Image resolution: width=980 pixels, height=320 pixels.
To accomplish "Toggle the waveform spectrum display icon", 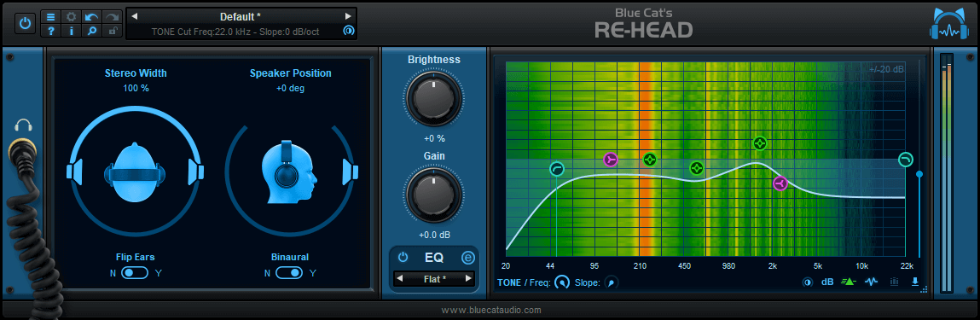I will [x=871, y=282].
